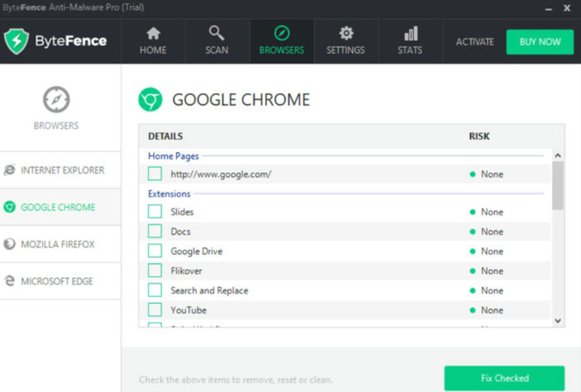Select the Google Drive checkbox
The height and width of the screenshot is (392, 581).
[x=155, y=251]
